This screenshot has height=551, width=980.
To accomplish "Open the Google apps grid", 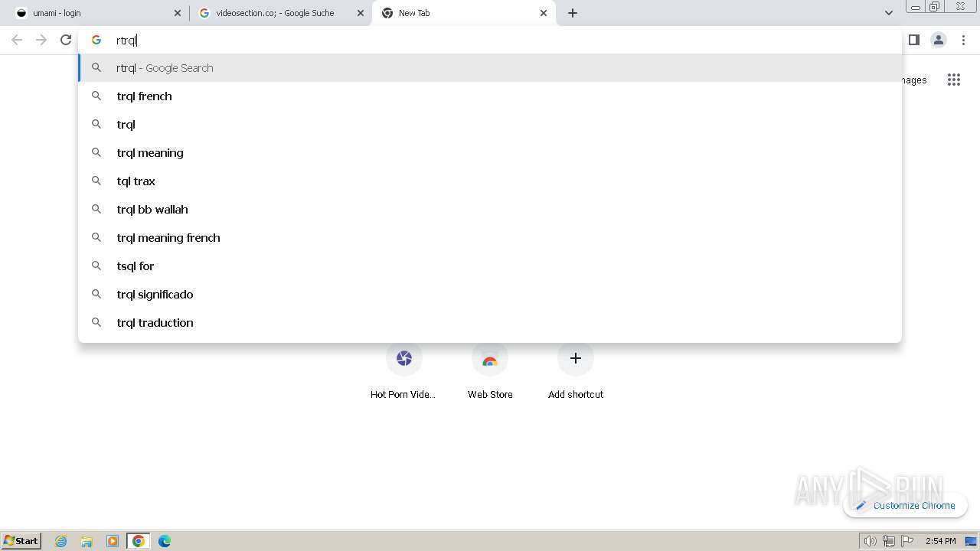I will point(953,80).
